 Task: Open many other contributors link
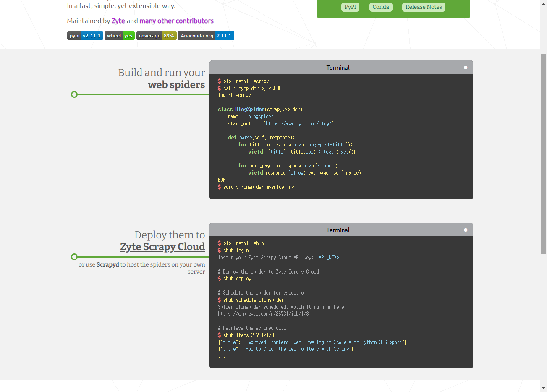tap(176, 21)
